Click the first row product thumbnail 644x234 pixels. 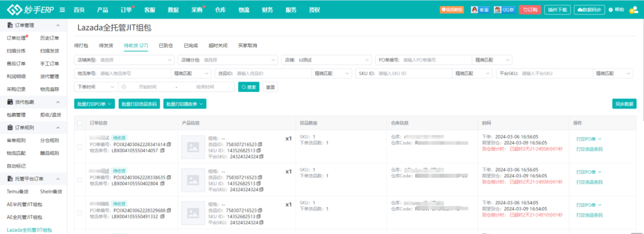193,147
